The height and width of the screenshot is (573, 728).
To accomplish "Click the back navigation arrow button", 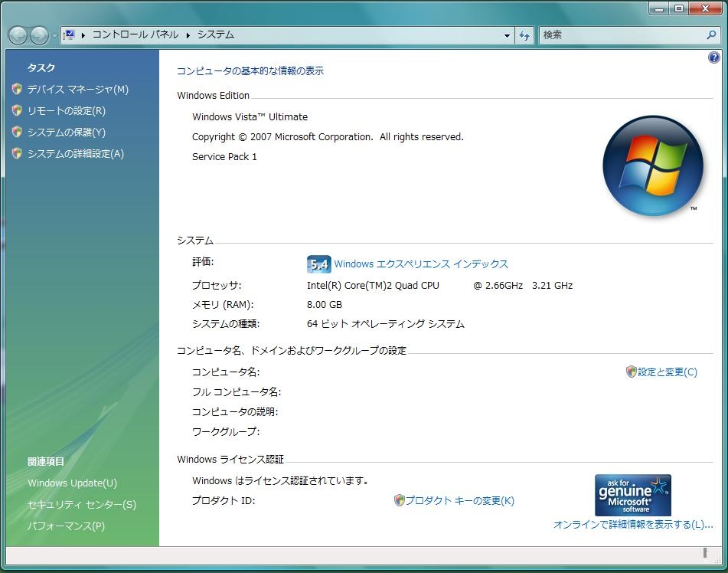I will coord(18,35).
